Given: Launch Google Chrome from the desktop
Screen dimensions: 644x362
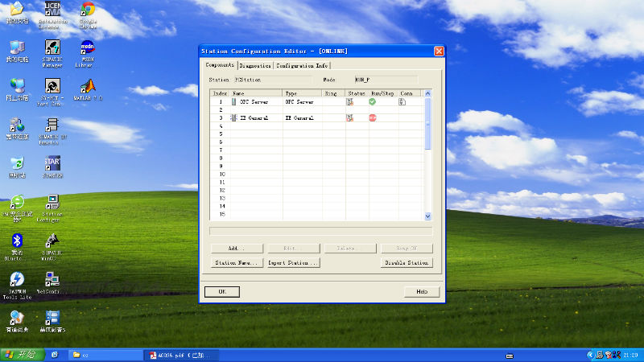Looking at the screenshot, I should [x=88, y=14].
